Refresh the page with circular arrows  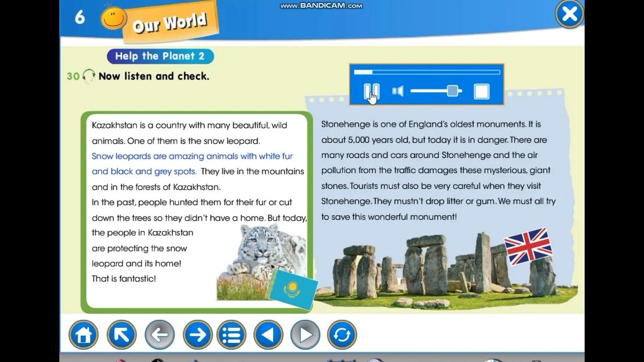(342, 334)
